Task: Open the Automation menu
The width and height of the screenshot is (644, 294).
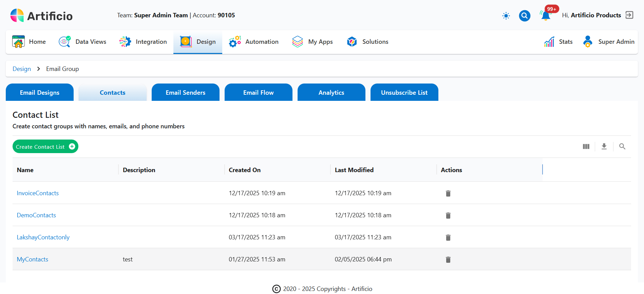Action: click(253, 42)
